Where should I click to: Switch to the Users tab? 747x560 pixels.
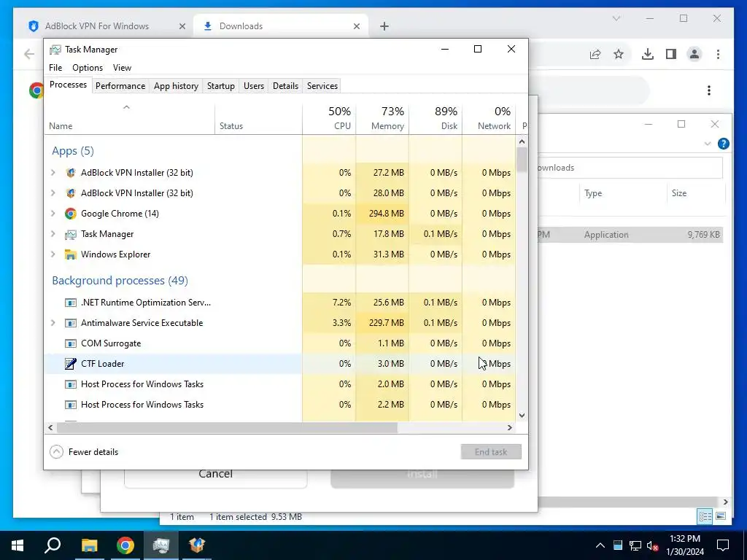point(253,86)
